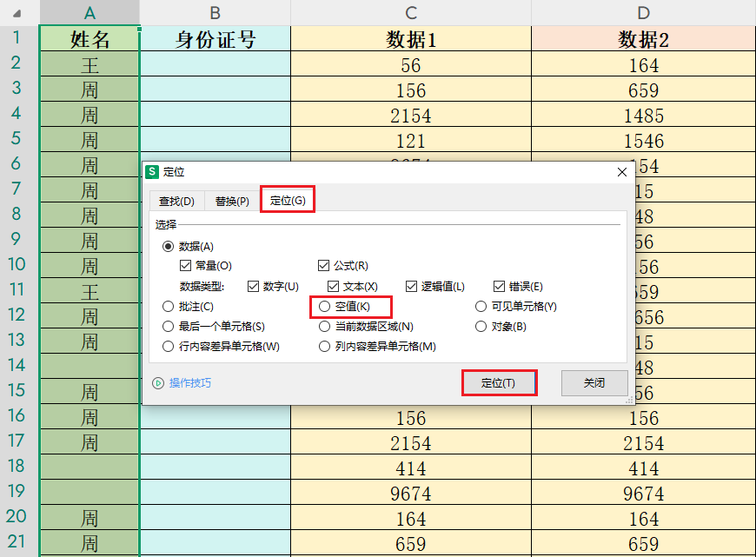Select the 当前数据区域(N) option

[326, 326]
